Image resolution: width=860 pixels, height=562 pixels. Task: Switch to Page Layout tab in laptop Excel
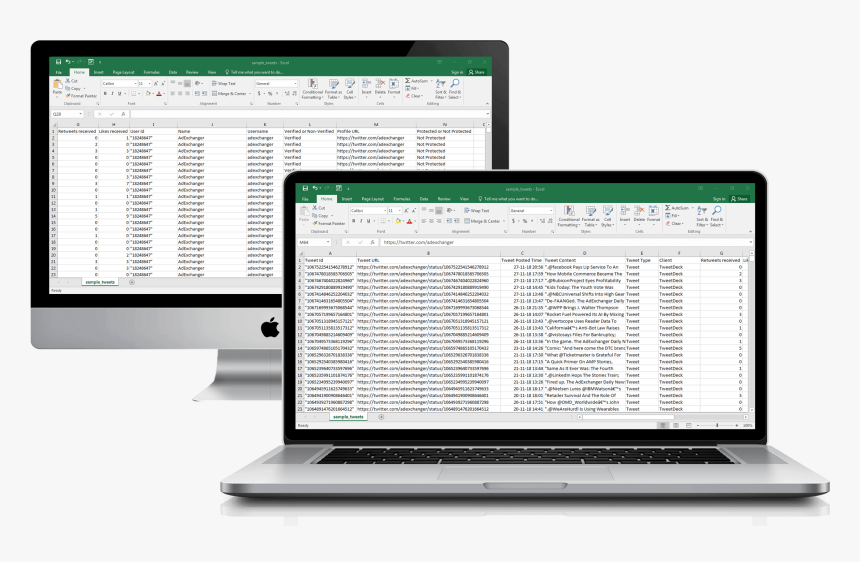click(372, 199)
